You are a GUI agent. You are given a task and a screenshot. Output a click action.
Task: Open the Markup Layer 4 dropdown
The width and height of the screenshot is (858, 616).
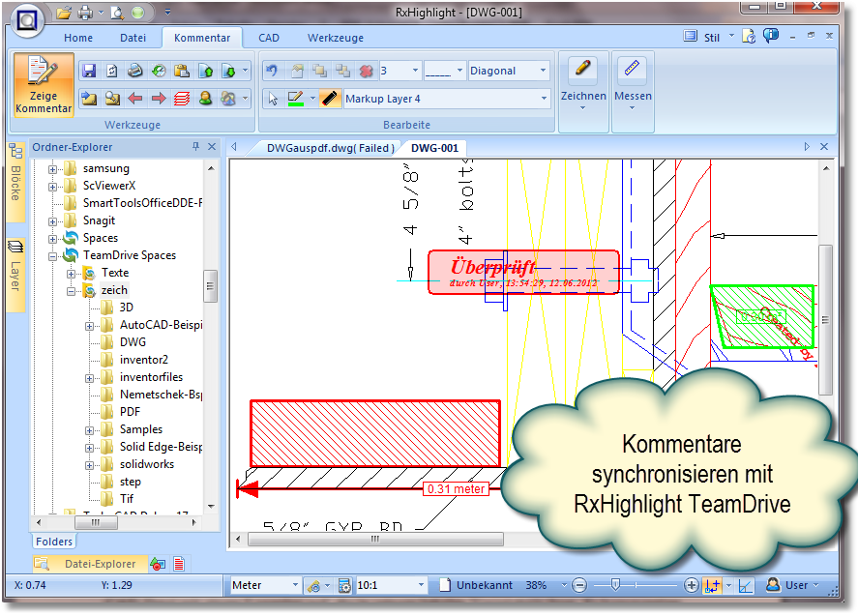[x=544, y=99]
